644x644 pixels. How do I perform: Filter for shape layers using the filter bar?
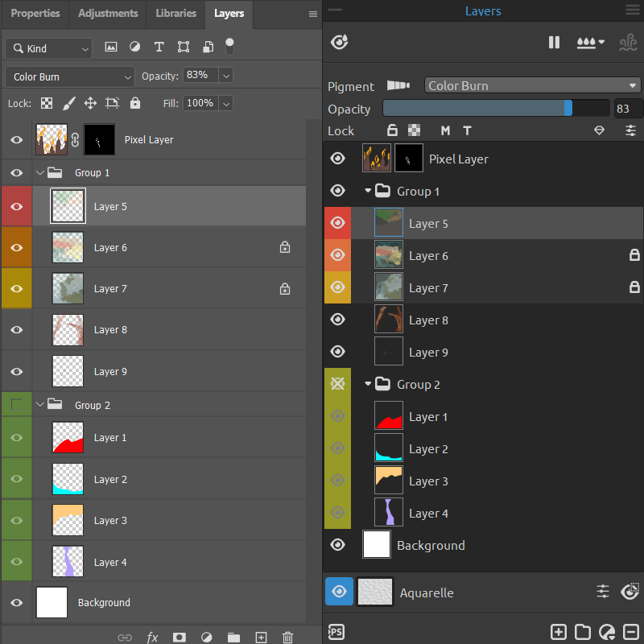pyautogui.click(x=183, y=47)
